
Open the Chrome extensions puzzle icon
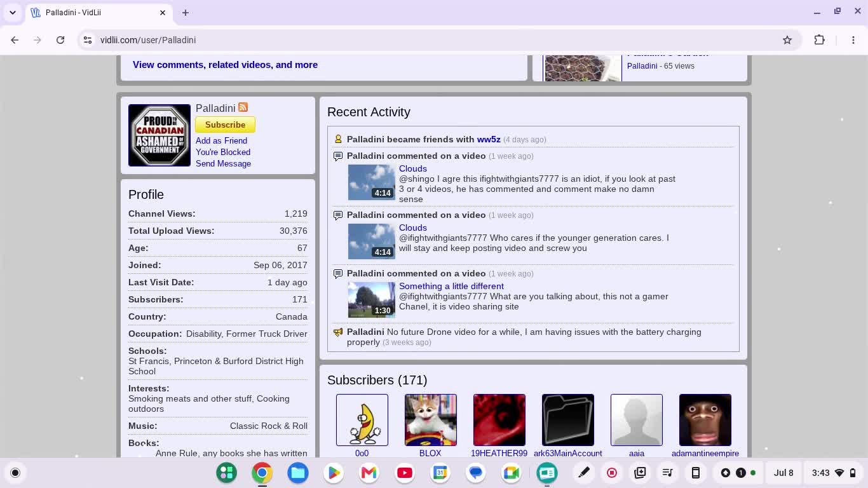[820, 40]
